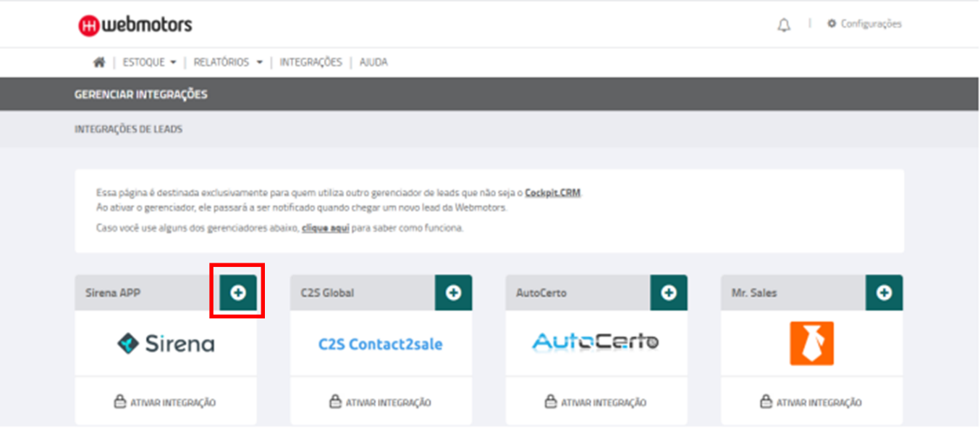Click plus icon on Sirena APP card
The width and height of the screenshot is (980, 432).
pos(238,292)
